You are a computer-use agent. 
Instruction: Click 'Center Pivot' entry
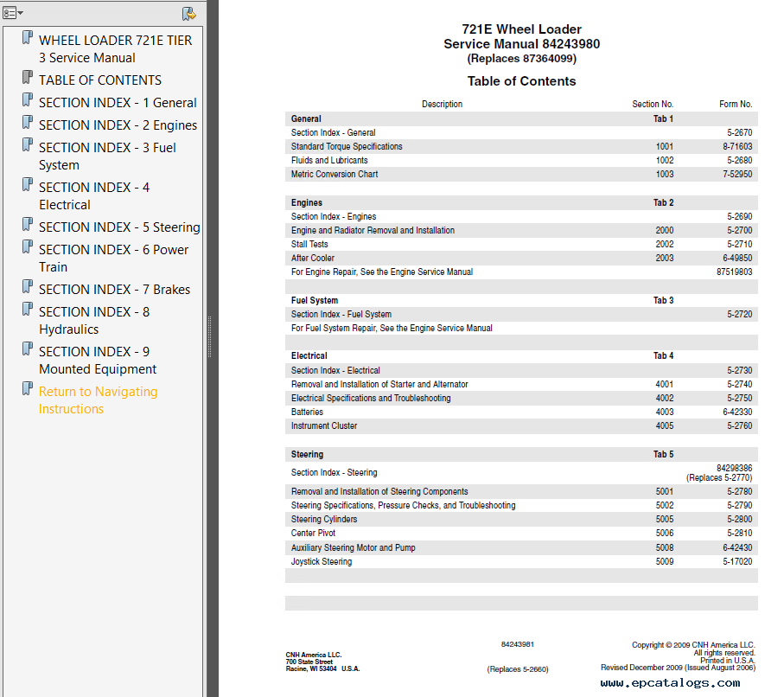(x=313, y=534)
